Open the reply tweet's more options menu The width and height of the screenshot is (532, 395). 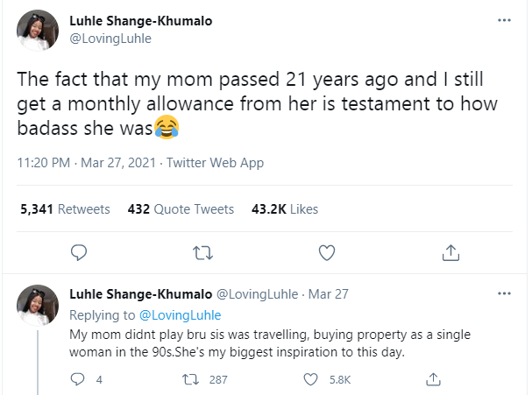[503, 292]
